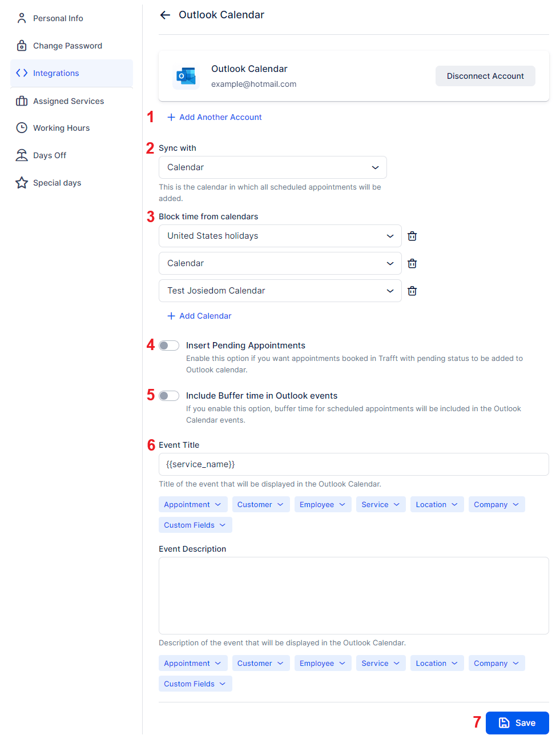This screenshot has width=560, height=743.
Task: Expand the Test Josiedom Calendar dropdown
Action: tap(280, 291)
